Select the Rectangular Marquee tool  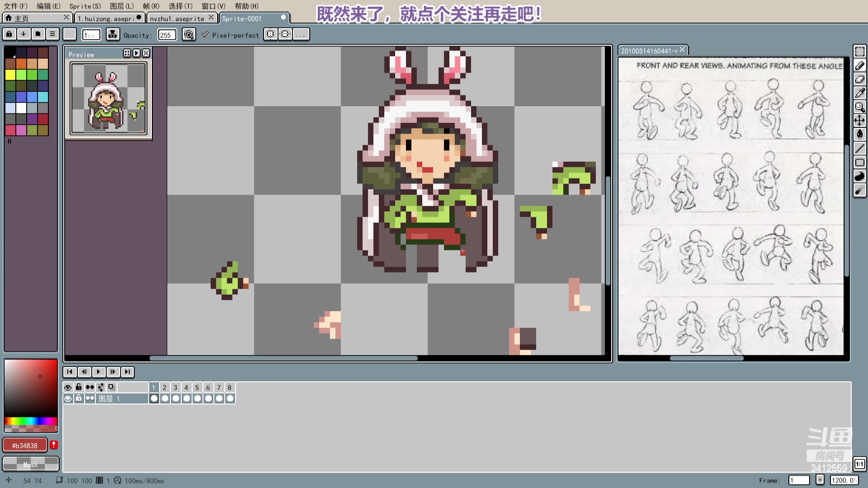(859, 52)
